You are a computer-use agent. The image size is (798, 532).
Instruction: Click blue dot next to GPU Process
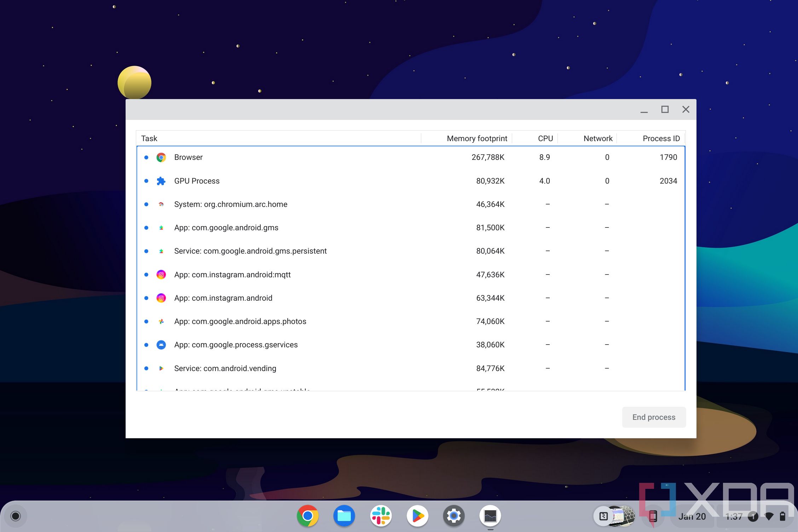click(147, 180)
